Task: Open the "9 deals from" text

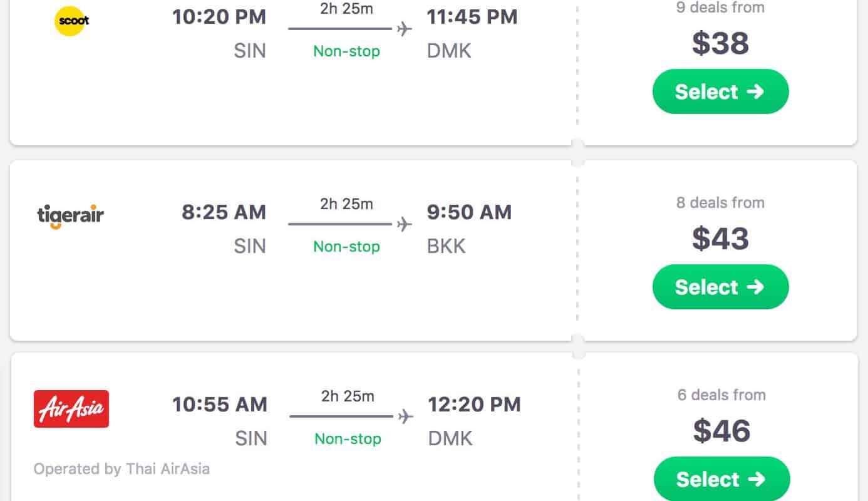Action: [x=720, y=8]
